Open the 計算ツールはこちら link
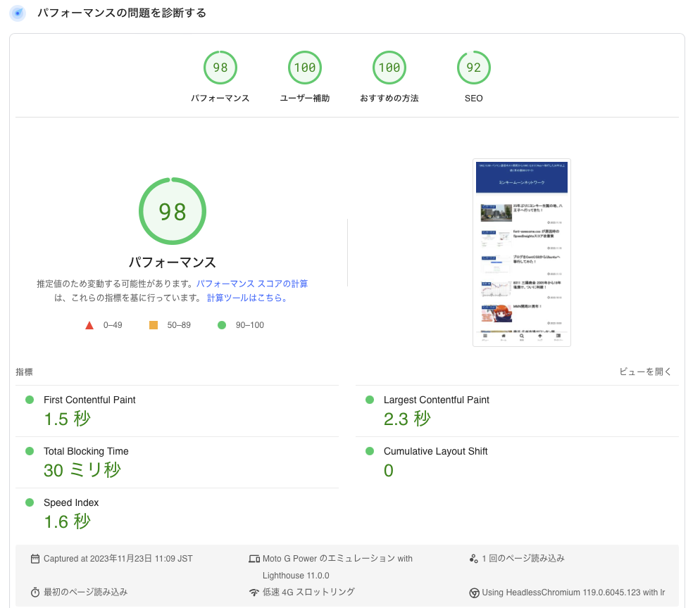 pos(246,298)
